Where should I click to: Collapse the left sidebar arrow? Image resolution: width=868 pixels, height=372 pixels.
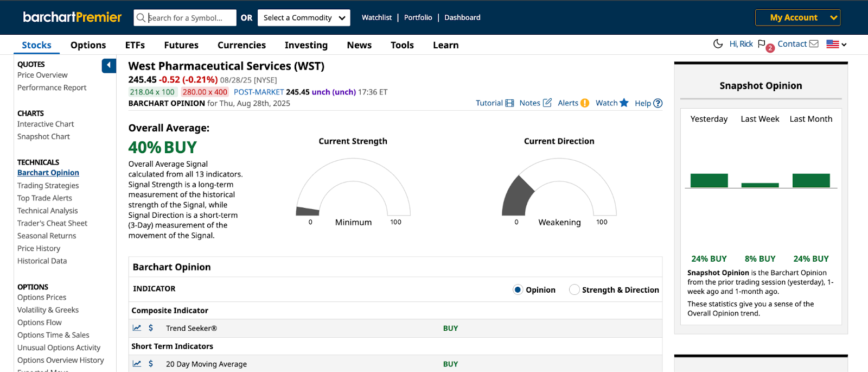[x=108, y=66]
